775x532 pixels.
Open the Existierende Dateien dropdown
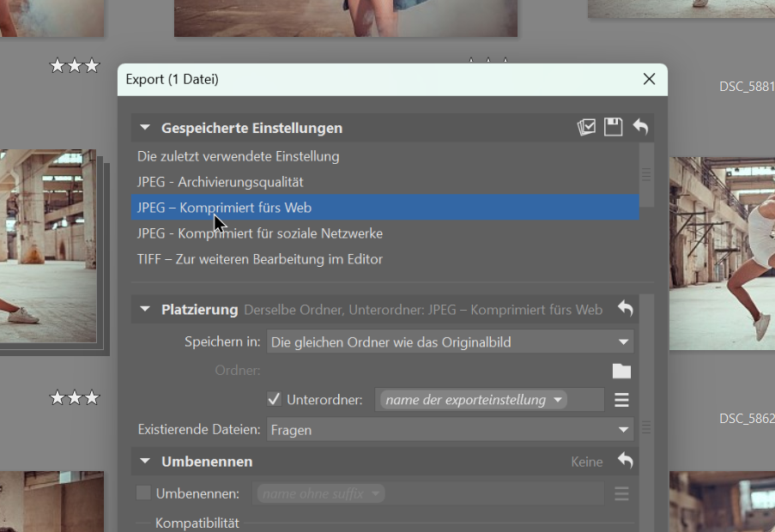(x=451, y=430)
